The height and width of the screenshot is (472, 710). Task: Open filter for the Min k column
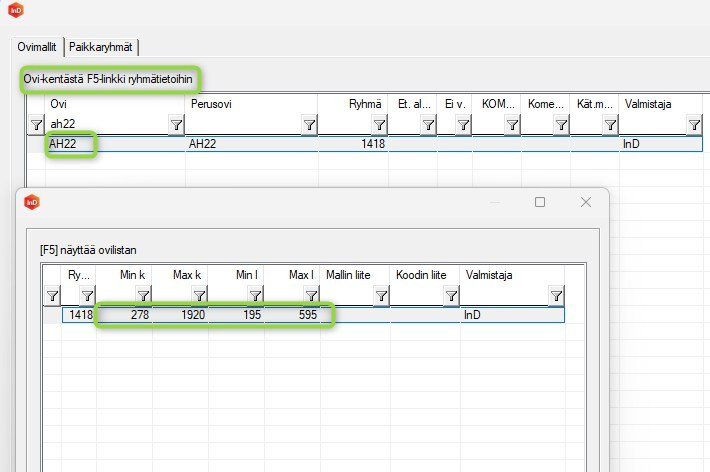143,296
